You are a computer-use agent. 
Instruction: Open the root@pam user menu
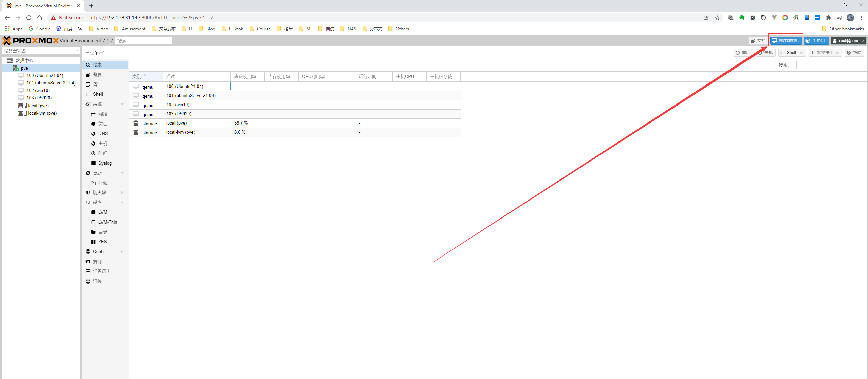[848, 41]
